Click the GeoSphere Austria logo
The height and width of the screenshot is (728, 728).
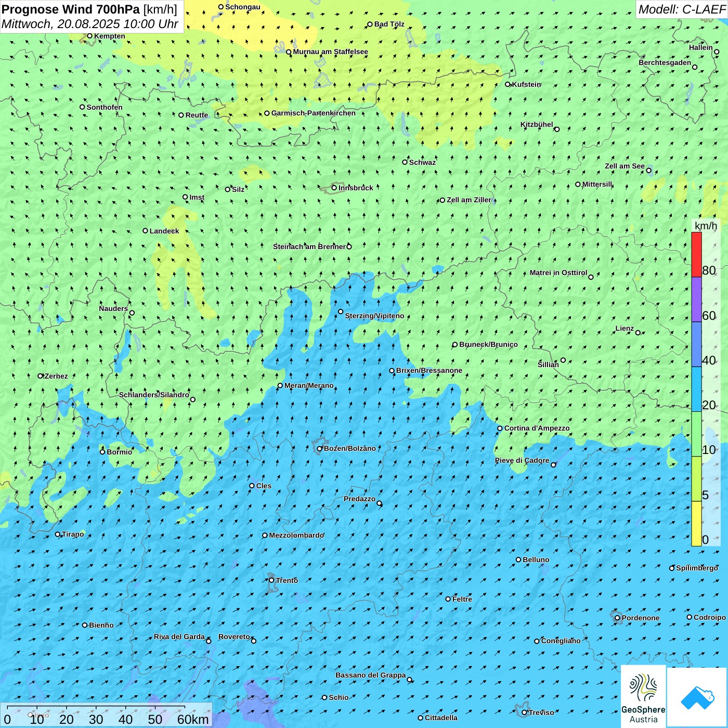pyautogui.click(x=643, y=696)
